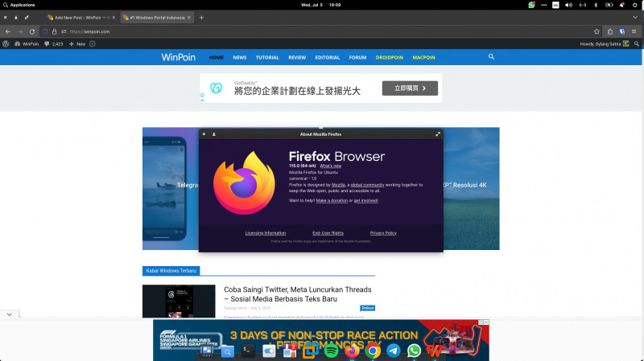
Task: Open Licensing Information link
Action: point(266,233)
